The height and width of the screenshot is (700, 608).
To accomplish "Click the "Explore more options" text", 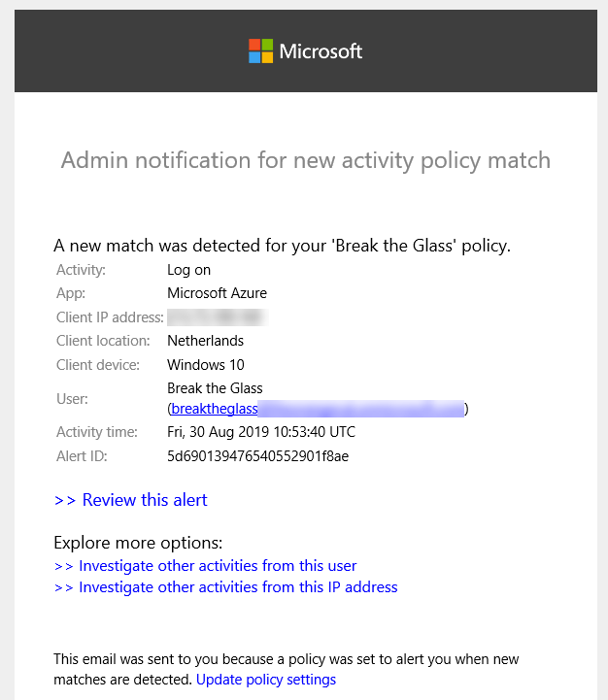I will [138, 543].
